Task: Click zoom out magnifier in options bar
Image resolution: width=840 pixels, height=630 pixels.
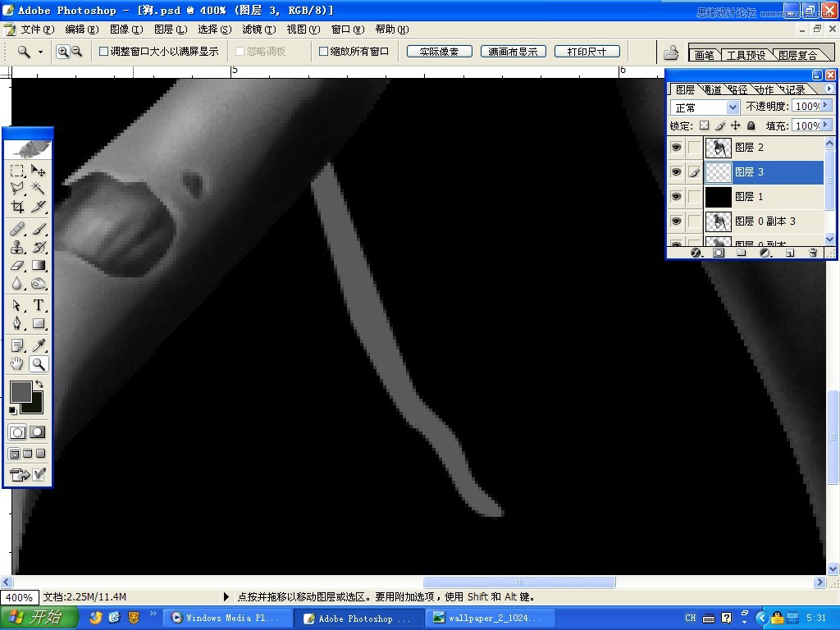Action: (x=76, y=52)
